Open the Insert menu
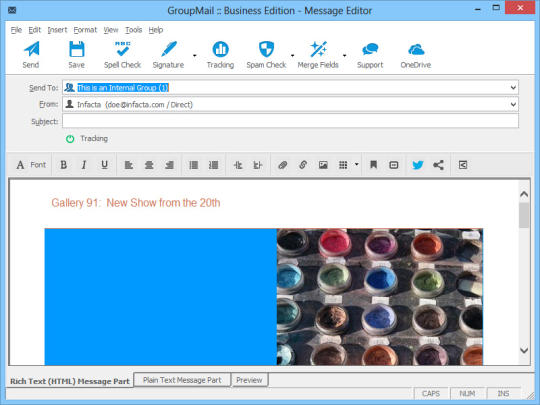This screenshot has height=405, width=540. click(x=57, y=30)
